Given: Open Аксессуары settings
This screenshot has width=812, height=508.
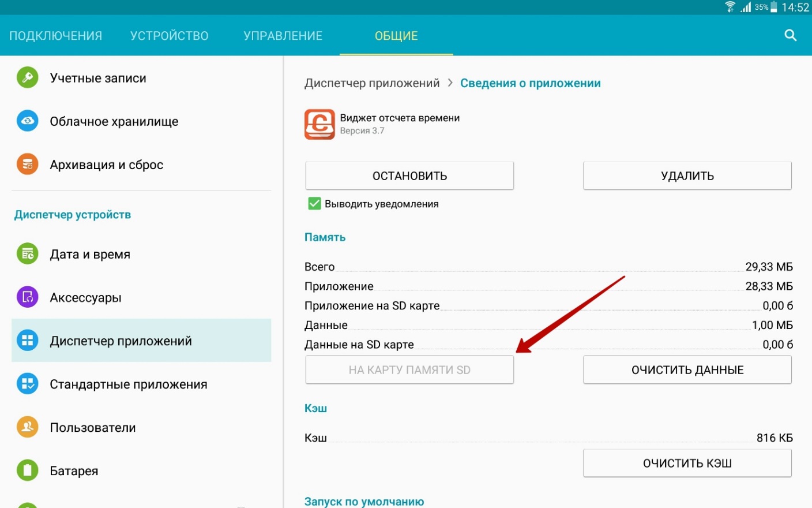Looking at the screenshot, I should tap(141, 297).
